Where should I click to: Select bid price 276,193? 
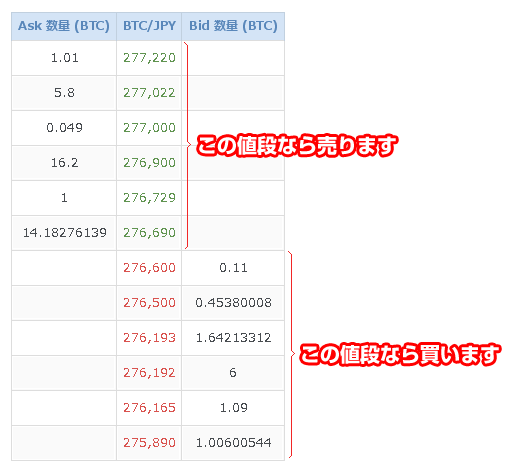149,338
